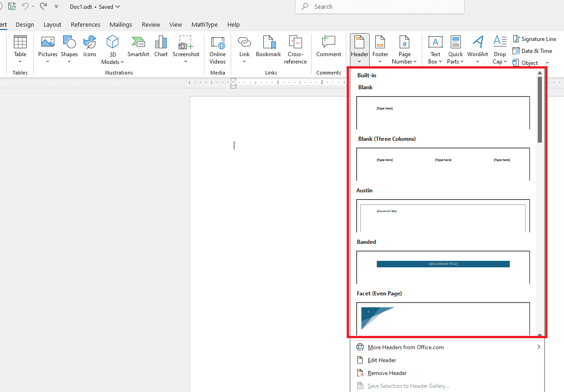The width and height of the screenshot is (564, 392).
Task: Select the View tab
Action: click(175, 24)
